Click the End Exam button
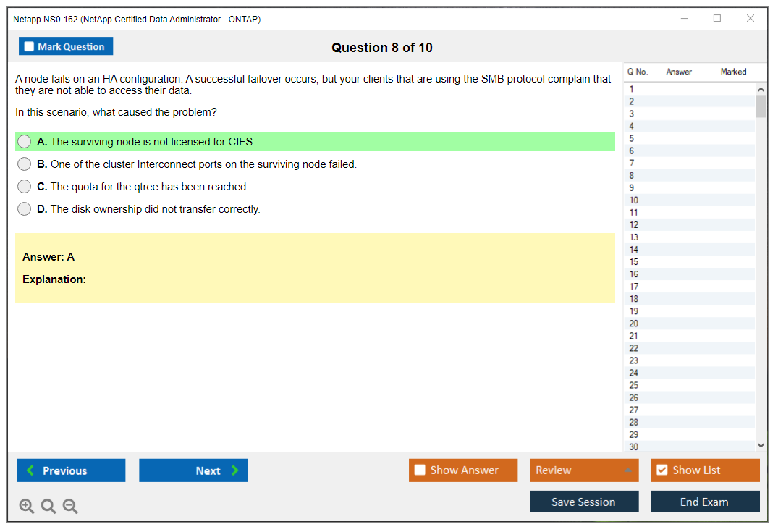This screenshot has width=778, height=532. point(705,502)
